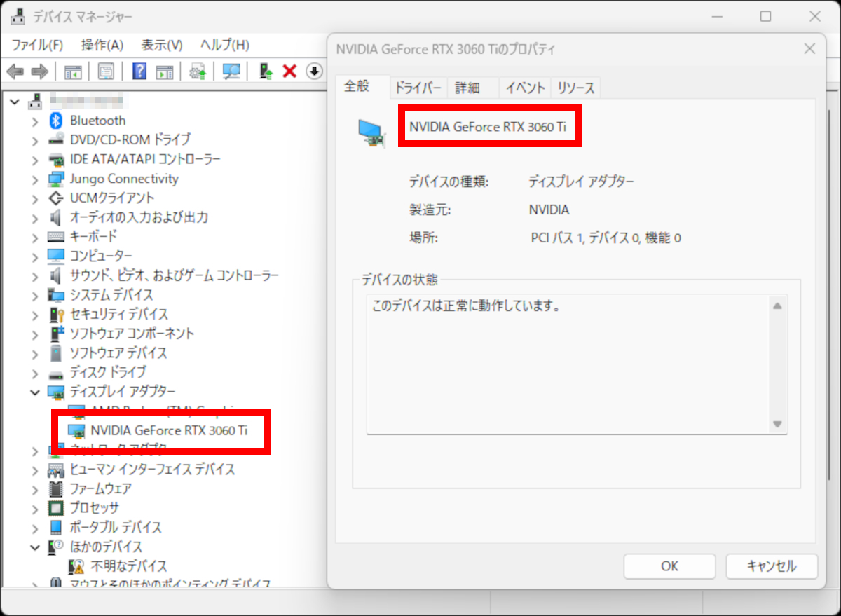The width and height of the screenshot is (841, 616).
Task: Open the 表示(V) menu
Action: click(x=160, y=44)
